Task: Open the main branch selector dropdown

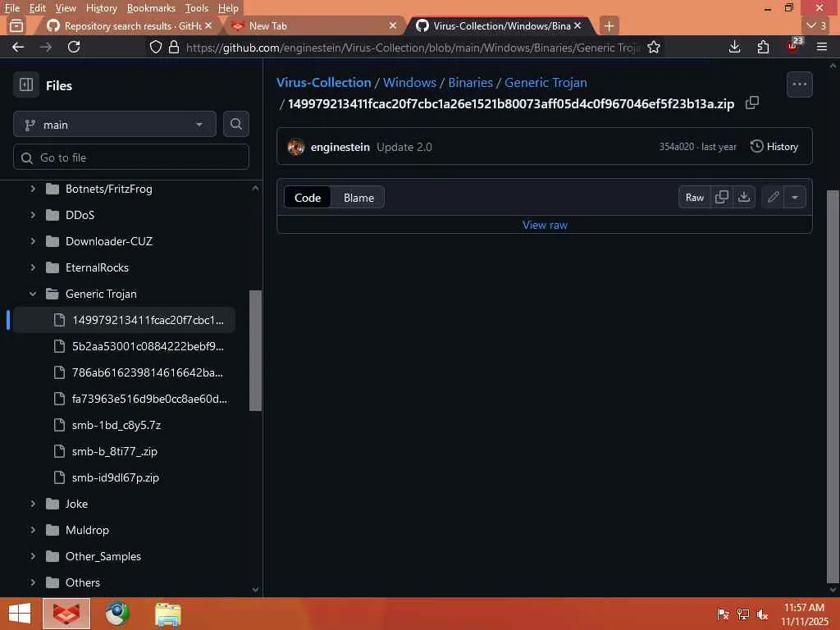Action: [x=115, y=125]
